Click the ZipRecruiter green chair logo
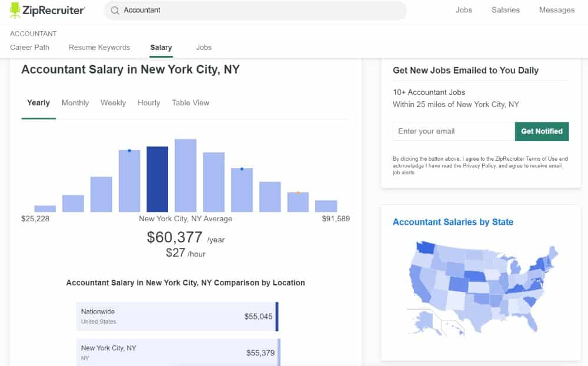Image resolution: width=588 pixels, height=366 pixels. click(15, 10)
